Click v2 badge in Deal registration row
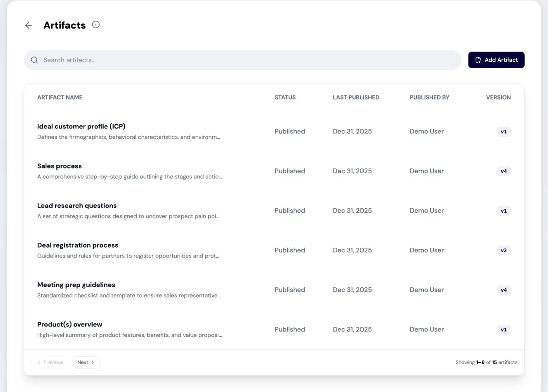548x392 pixels. 504,250
